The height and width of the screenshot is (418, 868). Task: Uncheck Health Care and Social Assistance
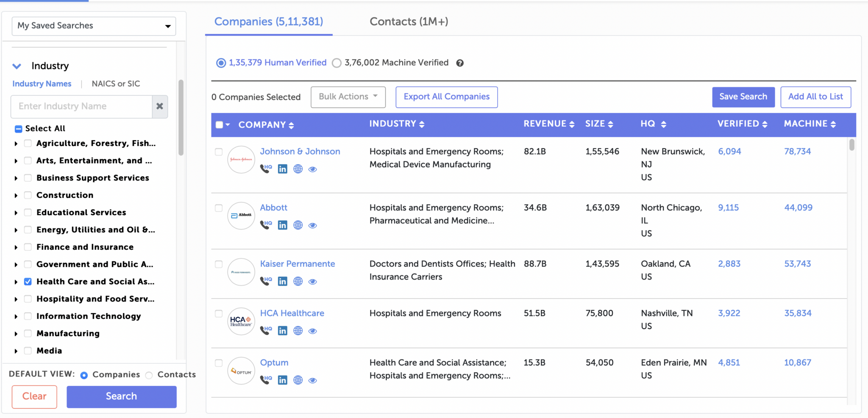click(27, 281)
